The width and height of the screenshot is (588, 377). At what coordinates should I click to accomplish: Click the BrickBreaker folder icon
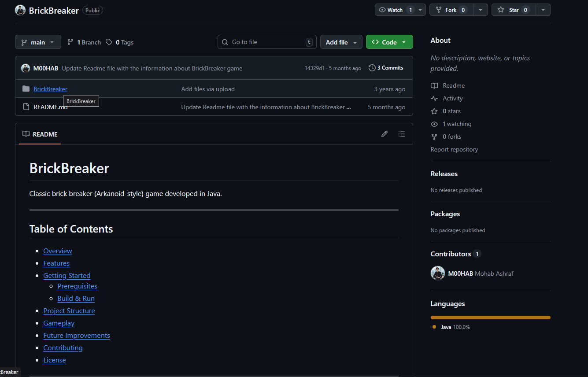[26, 89]
